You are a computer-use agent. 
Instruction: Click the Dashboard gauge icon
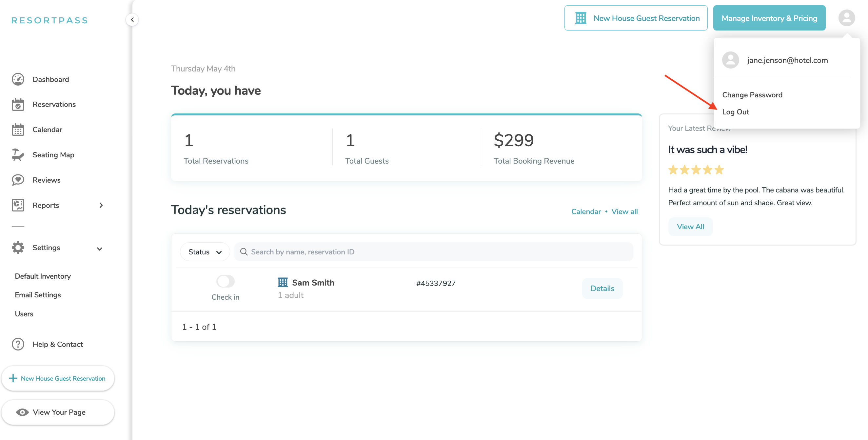(x=18, y=80)
